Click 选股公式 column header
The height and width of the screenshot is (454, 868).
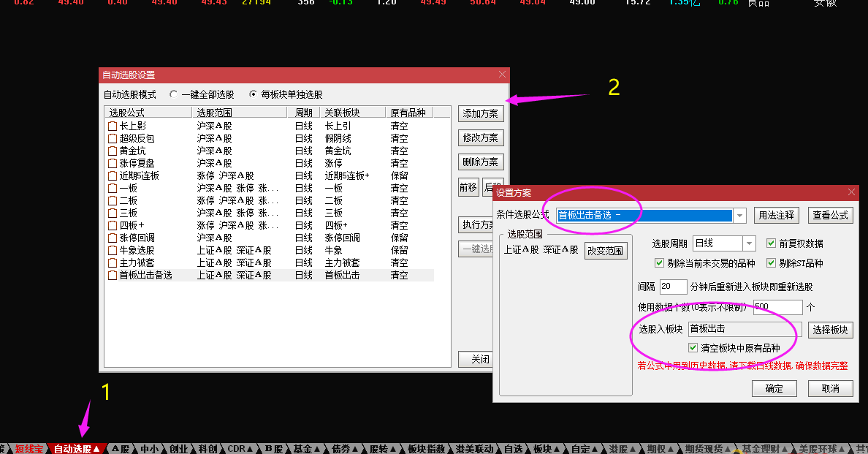(148, 113)
